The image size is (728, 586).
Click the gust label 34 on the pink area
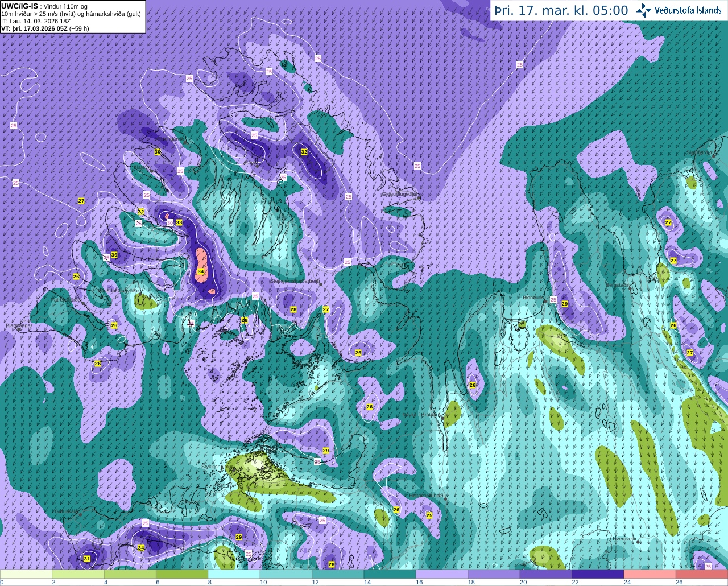200,272
